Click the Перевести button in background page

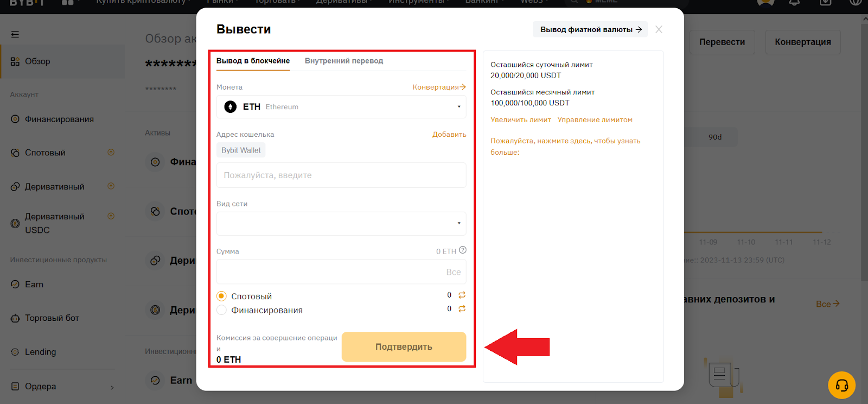[x=722, y=42]
